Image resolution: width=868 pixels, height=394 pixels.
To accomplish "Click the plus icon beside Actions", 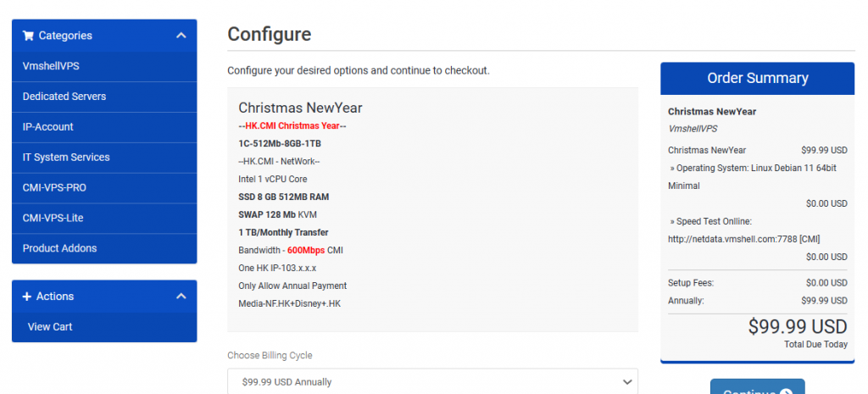I will [x=26, y=297].
